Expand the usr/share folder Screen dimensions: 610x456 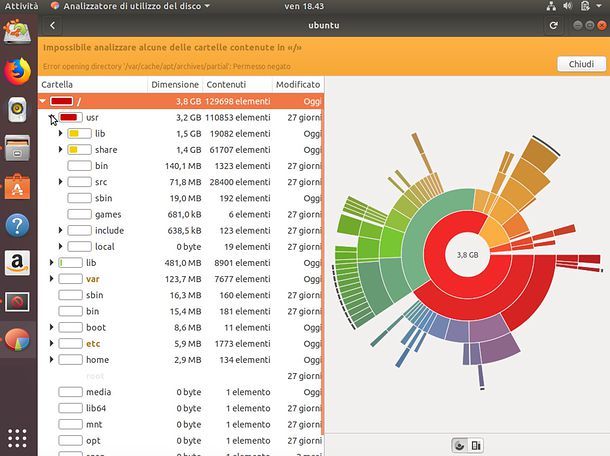point(61,149)
